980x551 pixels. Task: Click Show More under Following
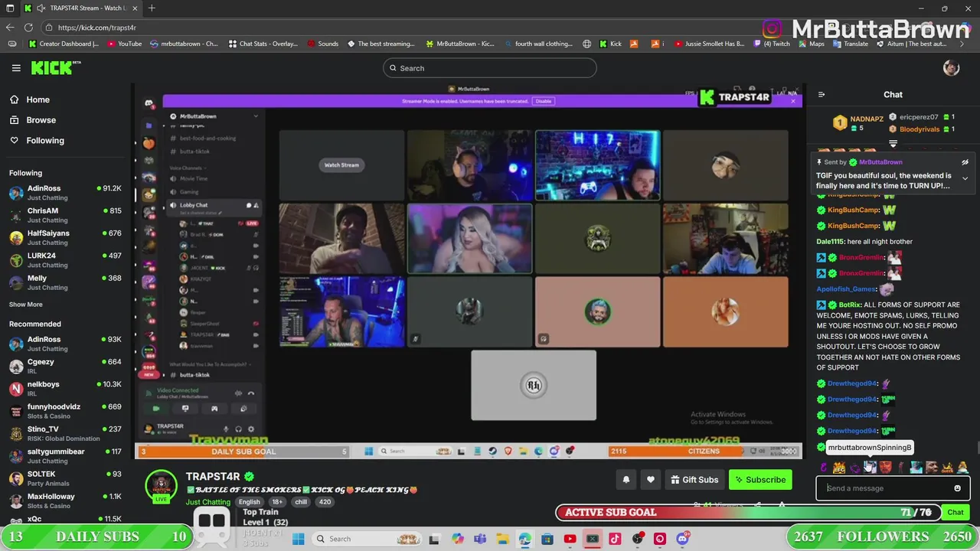pyautogui.click(x=26, y=305)
